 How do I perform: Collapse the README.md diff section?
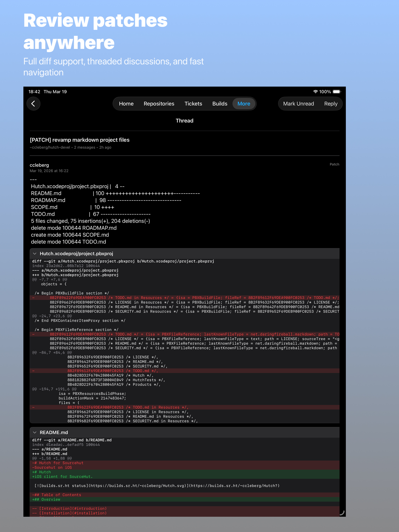click(x=35, y=432)
